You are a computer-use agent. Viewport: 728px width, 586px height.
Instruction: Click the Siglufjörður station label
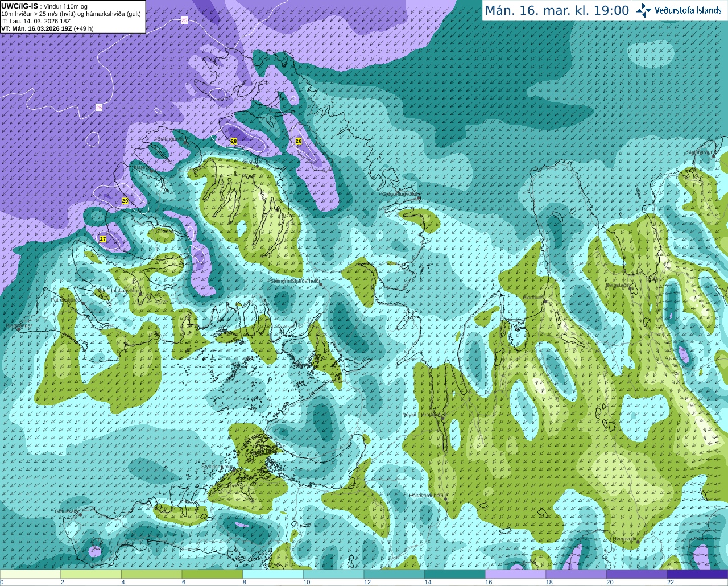click(700, 152)
